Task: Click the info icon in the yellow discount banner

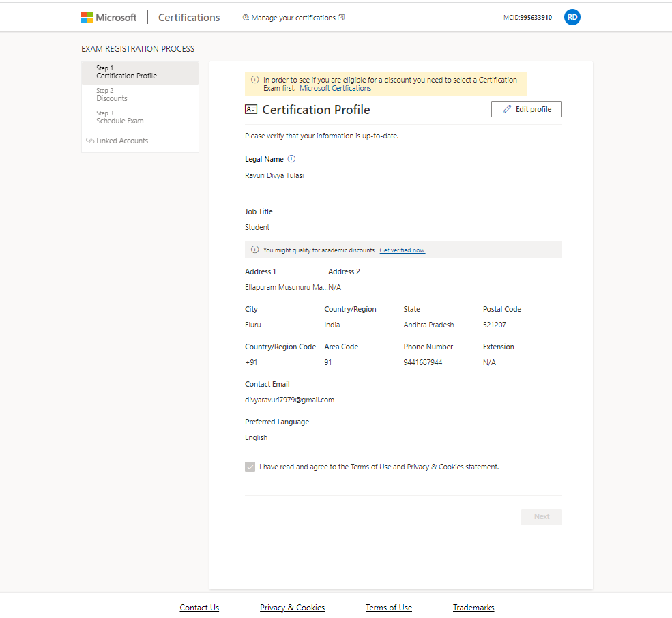Action: click(255, 80)
